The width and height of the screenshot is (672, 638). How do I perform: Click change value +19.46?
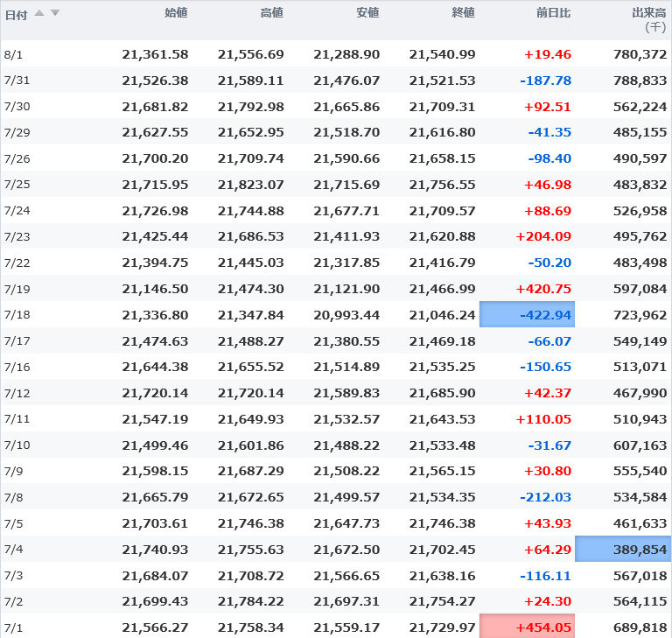pyautogui.click(x=548, y=54)
